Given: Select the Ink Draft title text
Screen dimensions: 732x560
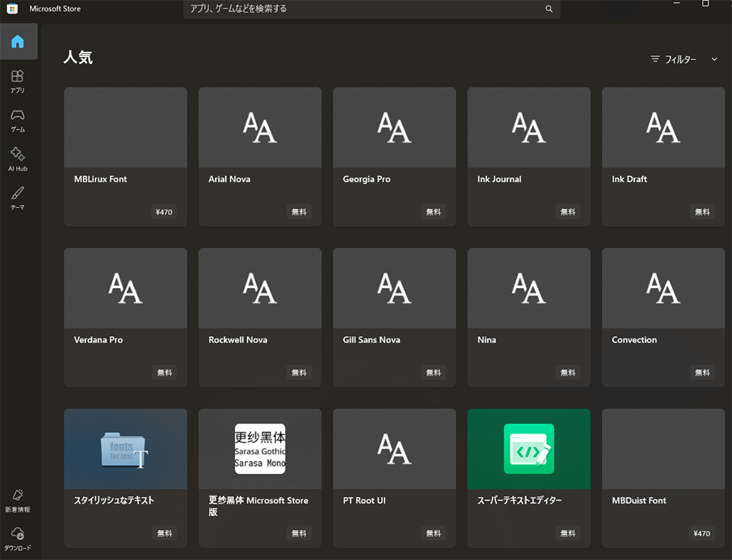Looking at the screenshot, I should tap(629, 179).
